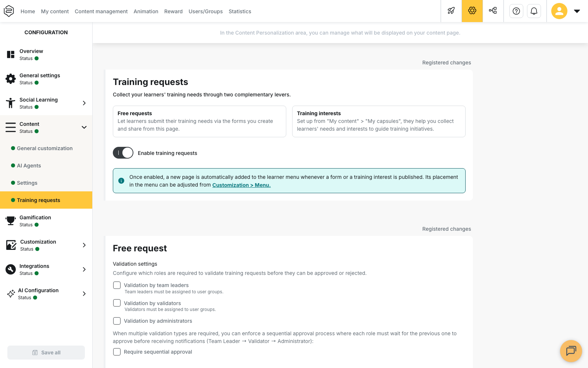Image resolution: width=588 pixels, height=368 pixels.
Task: Open the Home menu item
Action: [x=28, y=11]
